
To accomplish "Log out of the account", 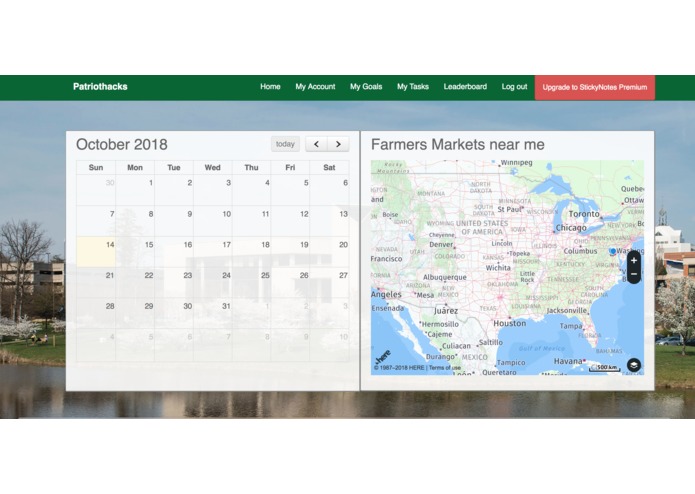I will tap(514, 87).
